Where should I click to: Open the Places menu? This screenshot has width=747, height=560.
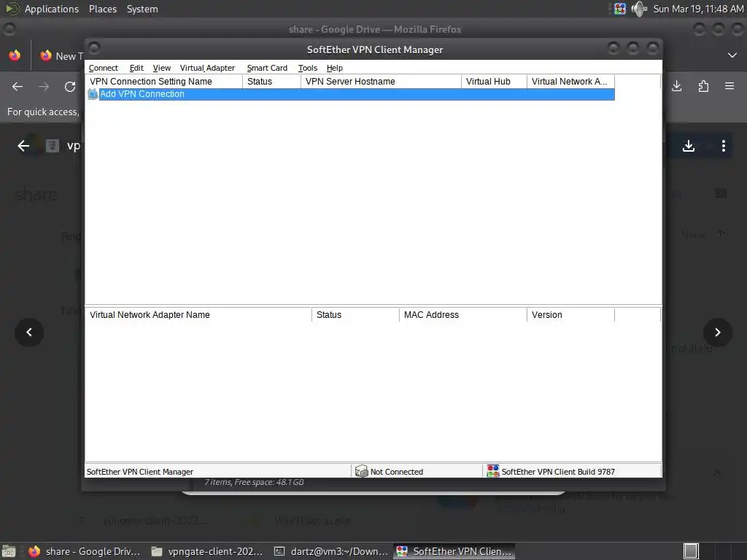[x=102, y=9]
